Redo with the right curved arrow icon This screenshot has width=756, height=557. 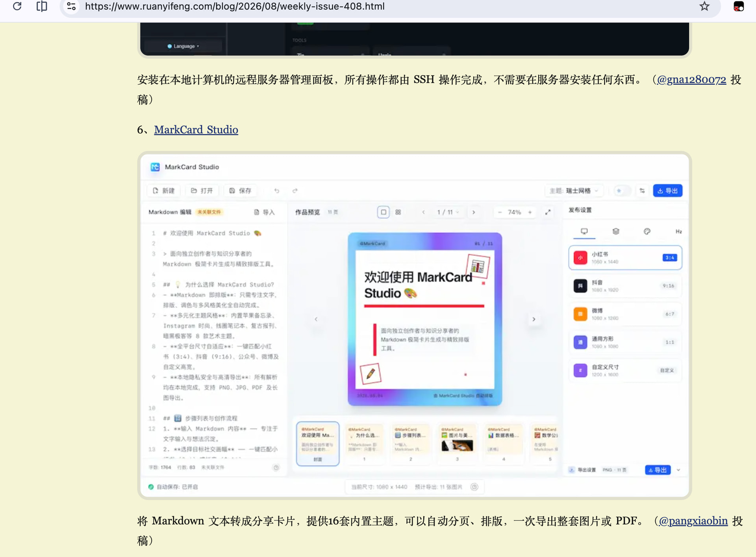pos(295,191)
